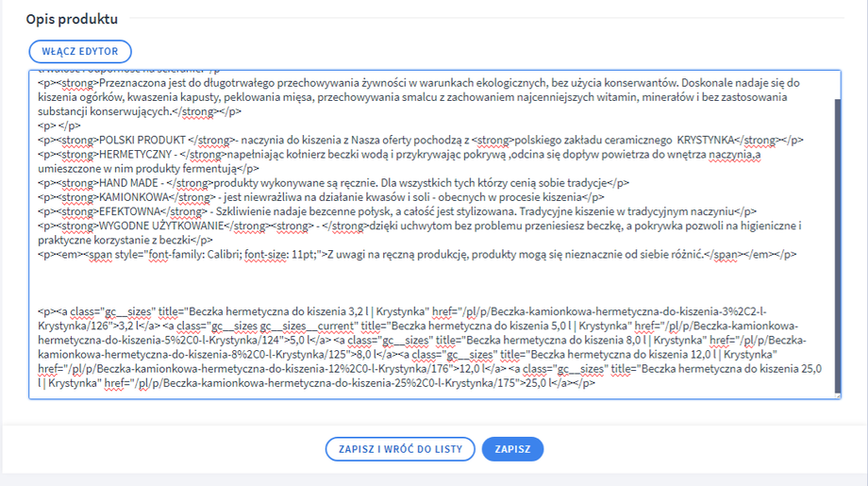The width and height of the screenshot is (868, 486).
Task: Click the 'WYGODNE UŻYTKOWANIE' text
Action: [x=161, y=226]
